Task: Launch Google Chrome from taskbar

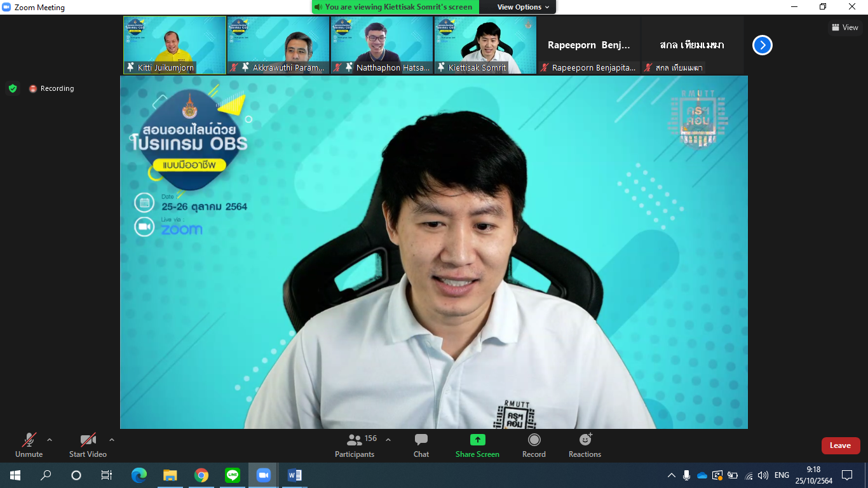Action: 201,475
